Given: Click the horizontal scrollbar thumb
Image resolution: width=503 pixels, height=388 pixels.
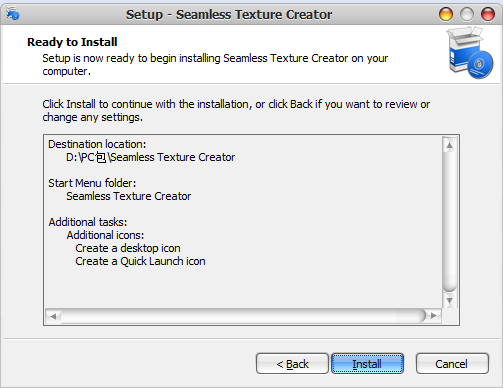Looking at the screenshot, I should pyautogui.click(x=243, y=316).
